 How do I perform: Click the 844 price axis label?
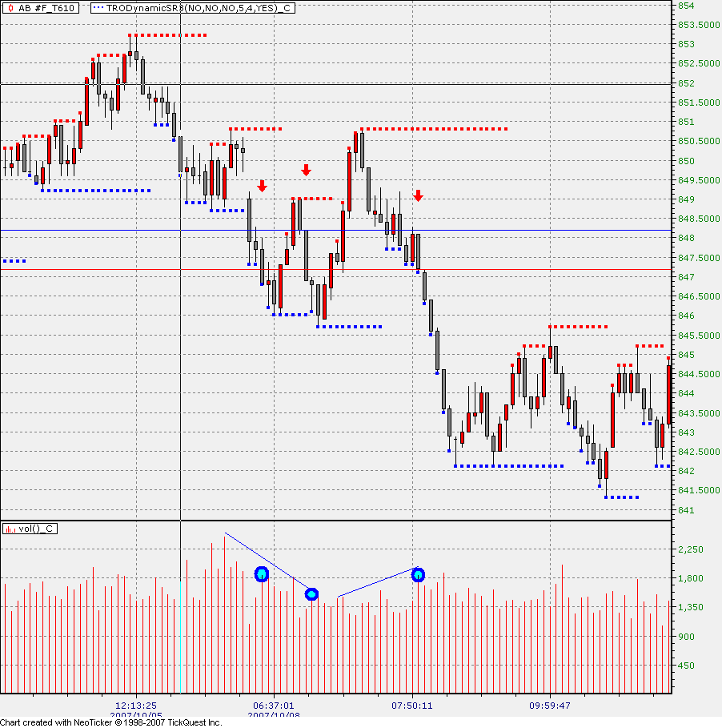[x=686, y=392]
